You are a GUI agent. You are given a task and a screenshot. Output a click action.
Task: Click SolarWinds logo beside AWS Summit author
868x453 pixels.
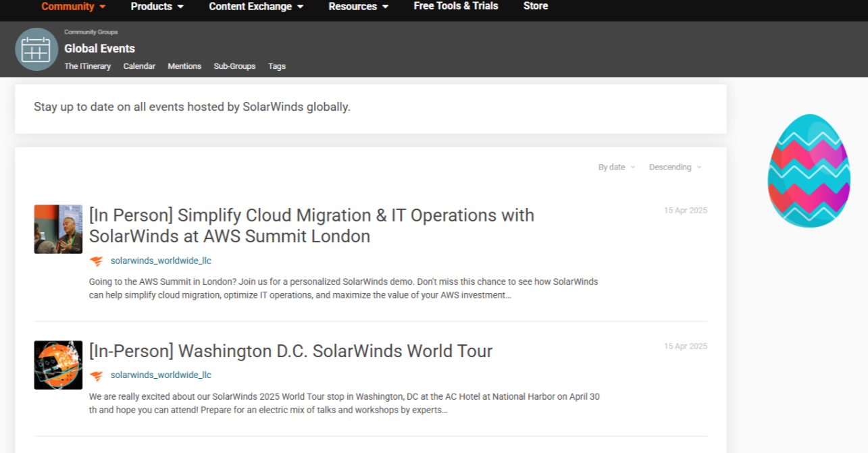97,261
